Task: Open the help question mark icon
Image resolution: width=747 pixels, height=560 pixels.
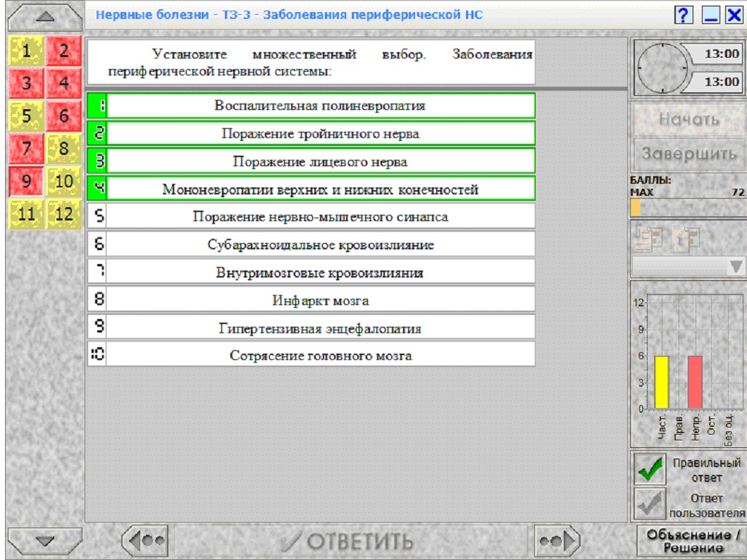Action: [683, 15]
